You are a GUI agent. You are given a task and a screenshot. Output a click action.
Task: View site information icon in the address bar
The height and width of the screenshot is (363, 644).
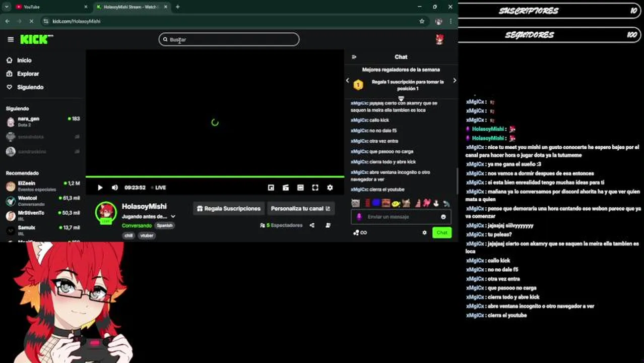click(46, 21)
